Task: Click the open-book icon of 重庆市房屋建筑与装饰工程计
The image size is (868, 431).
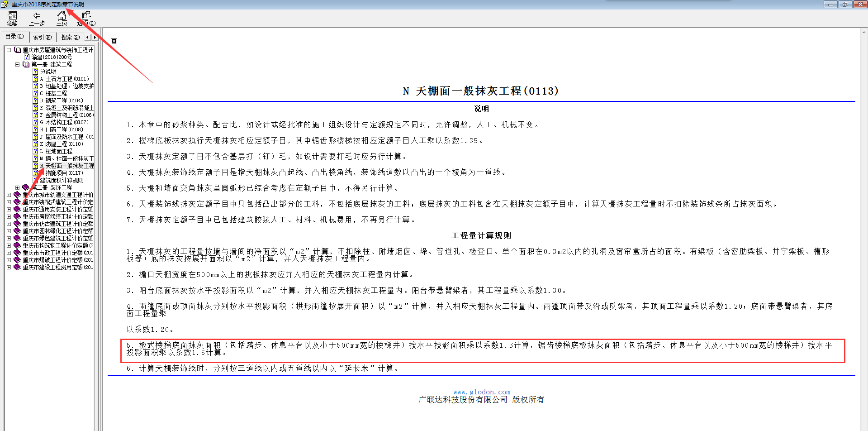Action: point(18,50)
